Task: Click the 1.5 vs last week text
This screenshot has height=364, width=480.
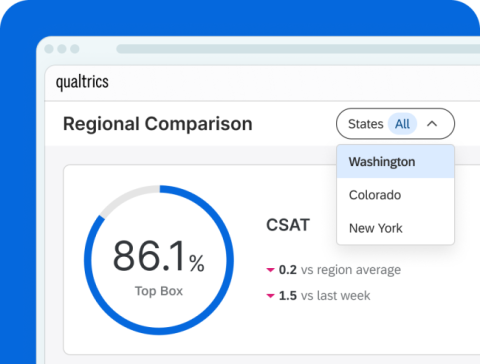Action: (x=324, y=296)
